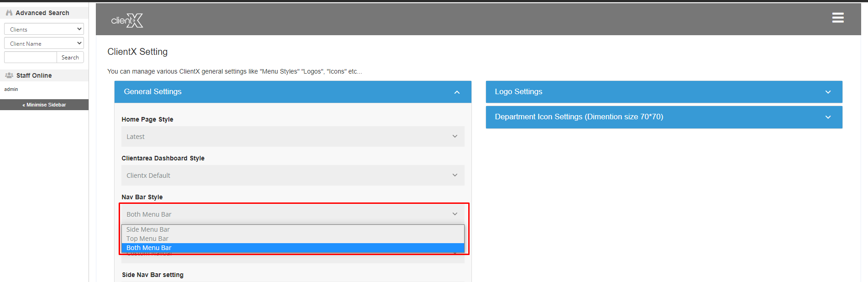The height and width of the screenshot is (282, 868).
Task: Click the Staff Online users icon
Action: pos(9,75)
